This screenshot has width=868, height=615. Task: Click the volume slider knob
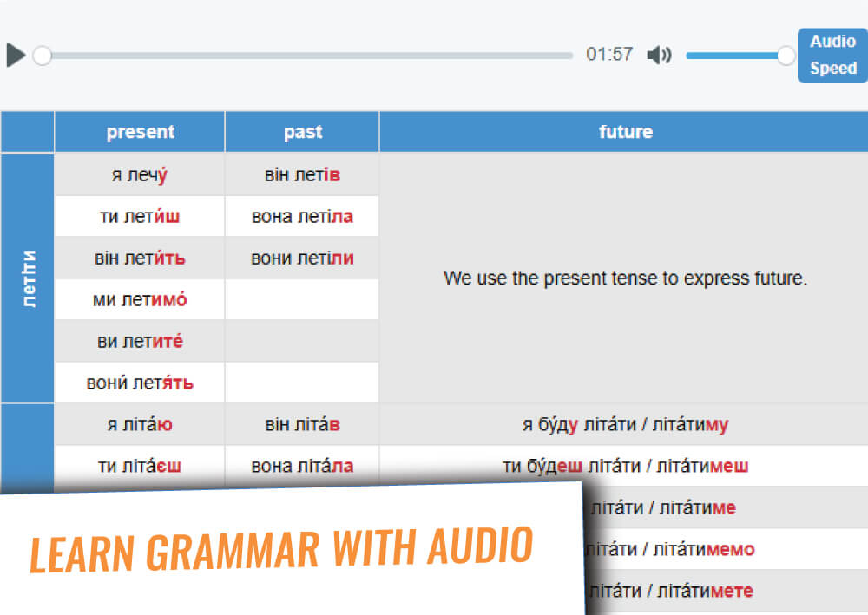786,56
